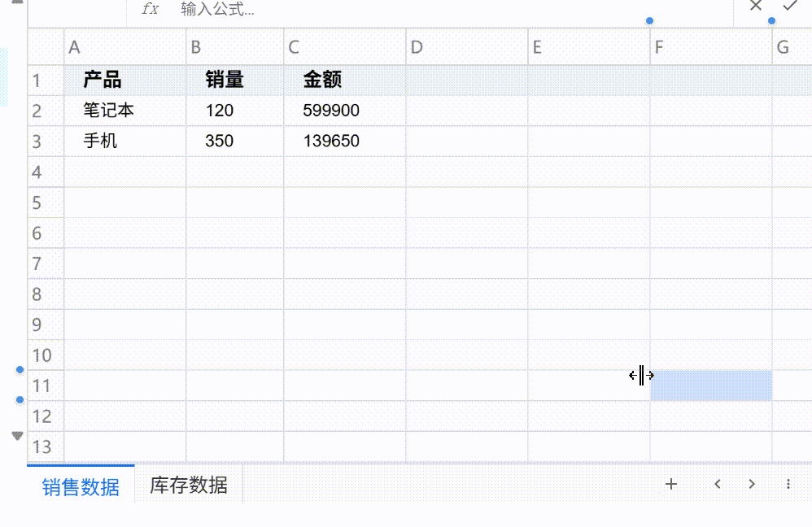The height and width of the screenshot is (527, 812).
Task: Click the 金额 header cell
Action: click(344, 81)
